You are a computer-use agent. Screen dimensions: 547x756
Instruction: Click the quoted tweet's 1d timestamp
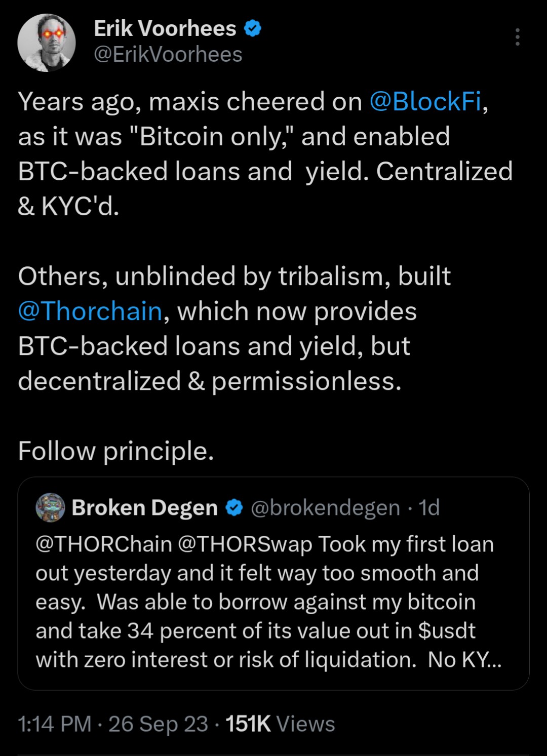[x=429, y=507]
